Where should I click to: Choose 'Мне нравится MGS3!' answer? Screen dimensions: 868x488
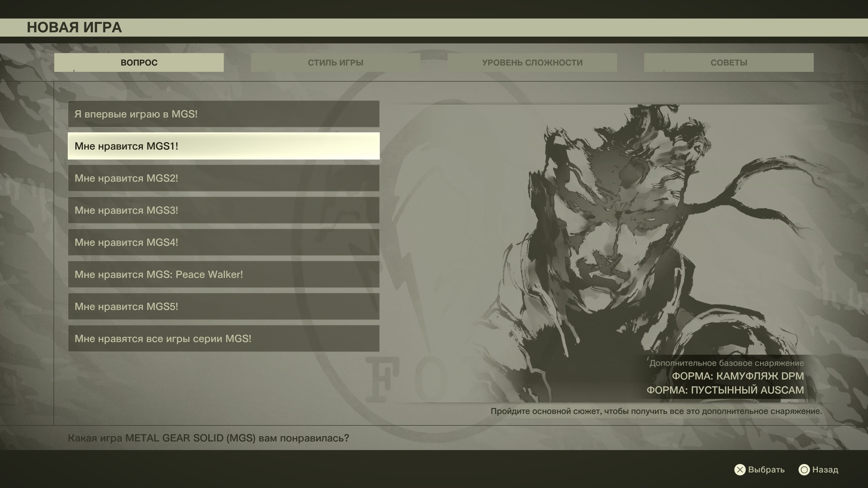(224, 210)
